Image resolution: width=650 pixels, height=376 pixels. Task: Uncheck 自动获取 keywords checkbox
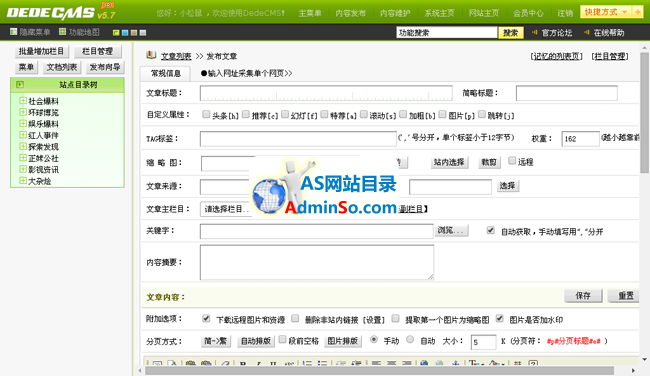(x=490, y=230)
